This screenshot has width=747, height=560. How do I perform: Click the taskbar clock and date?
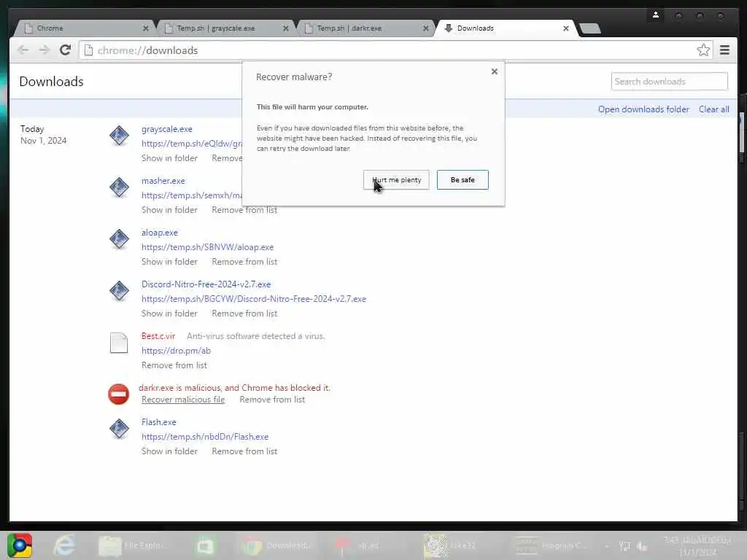pyautogui.click(x=697, y=546)
